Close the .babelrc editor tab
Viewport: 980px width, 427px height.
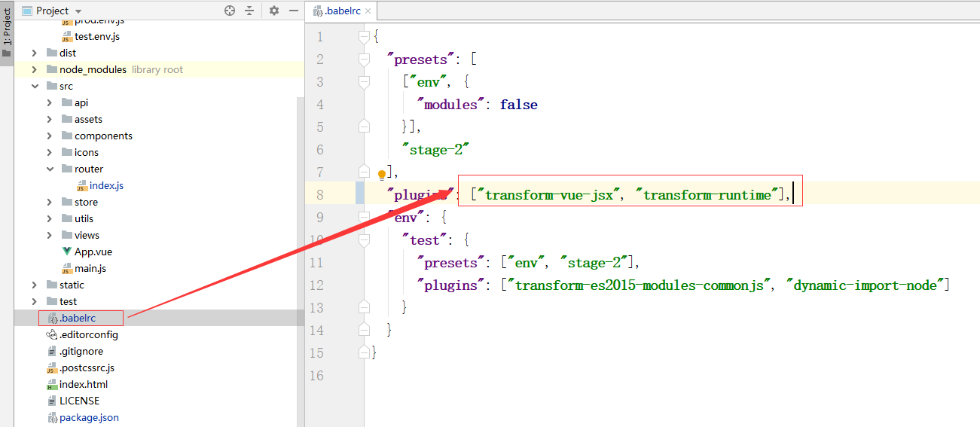[x=368, y=11]
